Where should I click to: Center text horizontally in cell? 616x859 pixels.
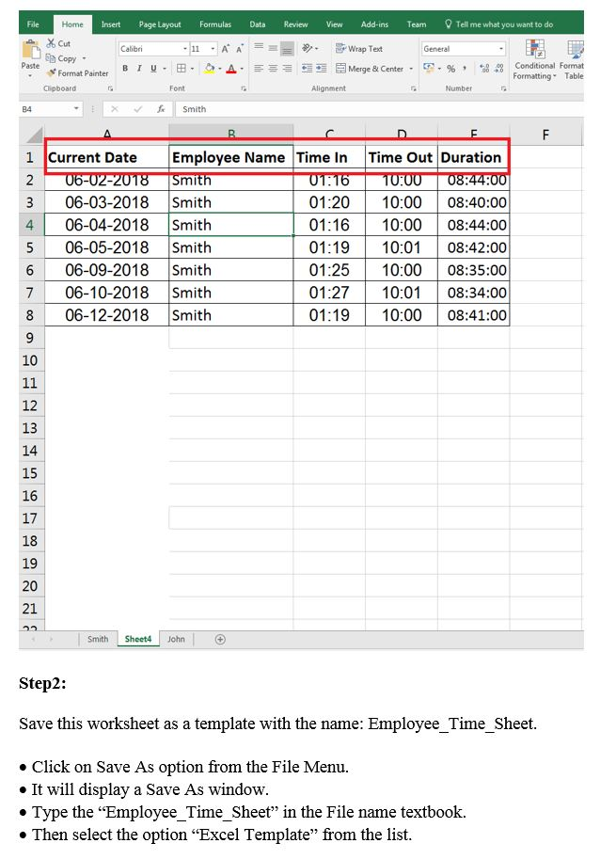[x=273, y=69]
